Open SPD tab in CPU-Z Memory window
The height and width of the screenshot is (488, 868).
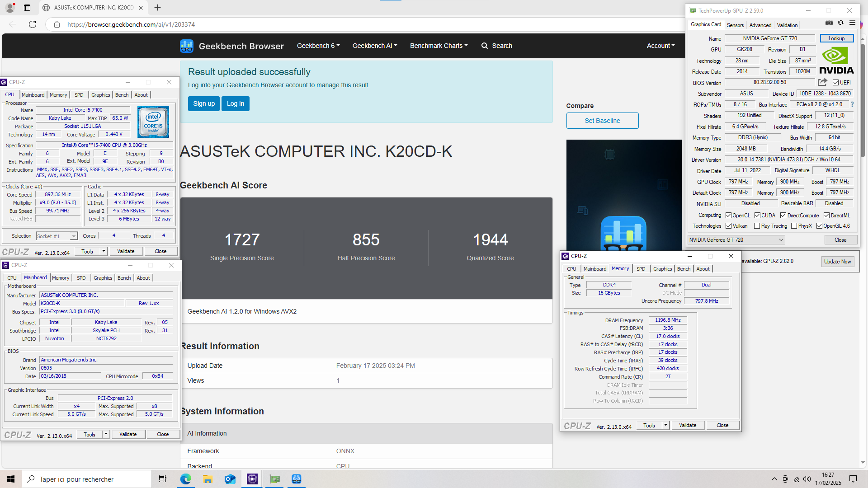641,269
